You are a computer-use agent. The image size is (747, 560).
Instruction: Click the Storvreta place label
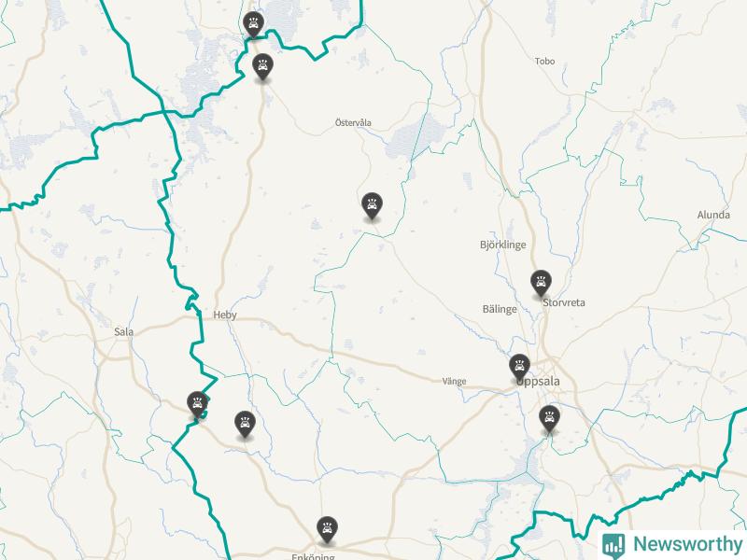point(564,302)
